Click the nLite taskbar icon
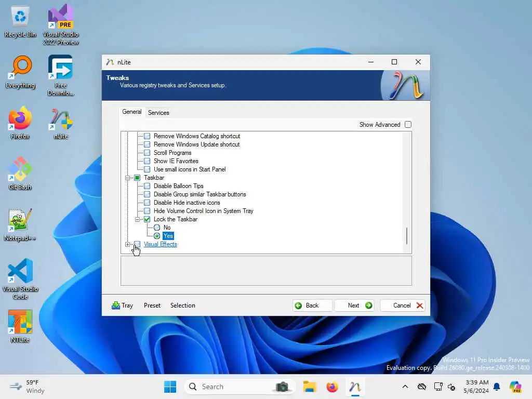Viewport: 532px width, 399px height. click(355, 387)
